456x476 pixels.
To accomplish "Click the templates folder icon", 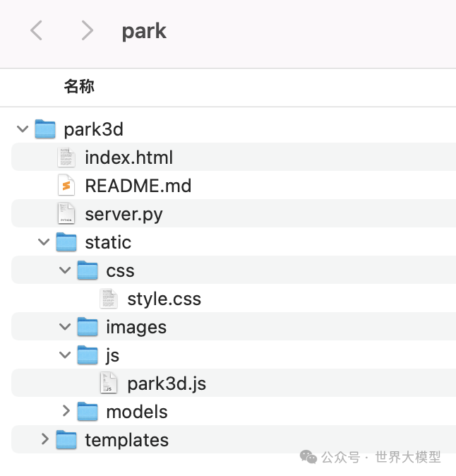I will click(66, 439).
